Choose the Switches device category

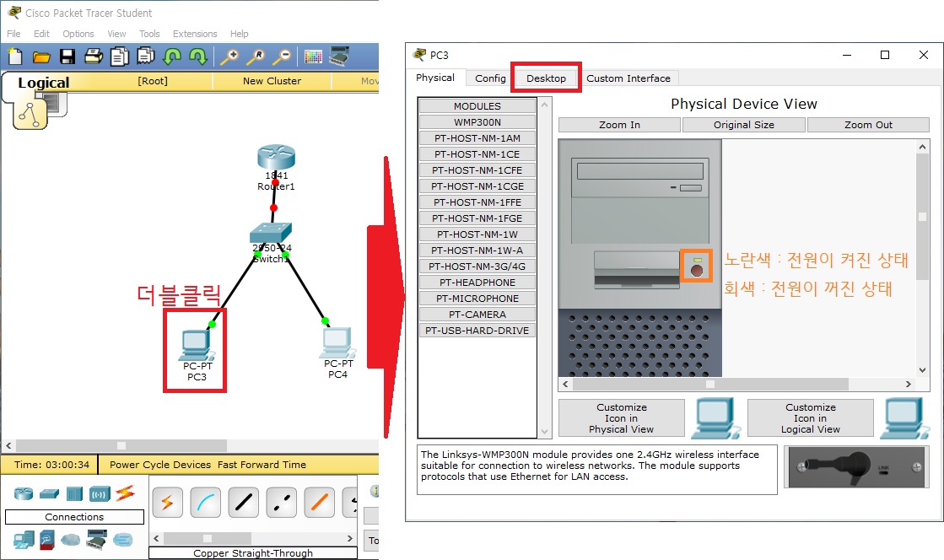50,494
